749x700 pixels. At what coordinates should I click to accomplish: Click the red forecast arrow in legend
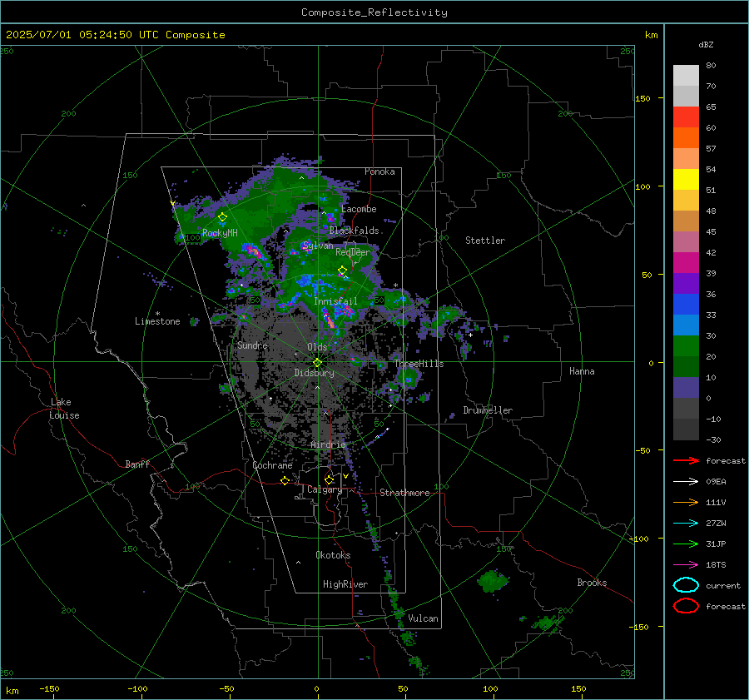[x=686, y=460]
